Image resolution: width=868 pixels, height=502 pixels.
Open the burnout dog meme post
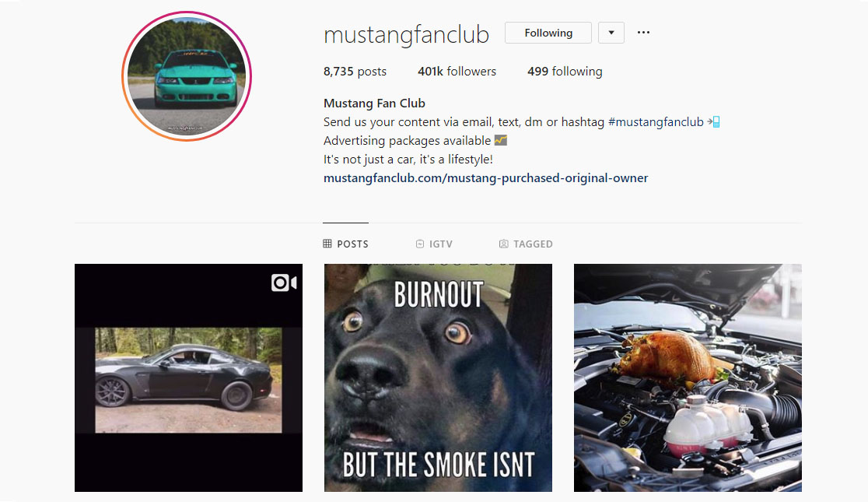438,378
